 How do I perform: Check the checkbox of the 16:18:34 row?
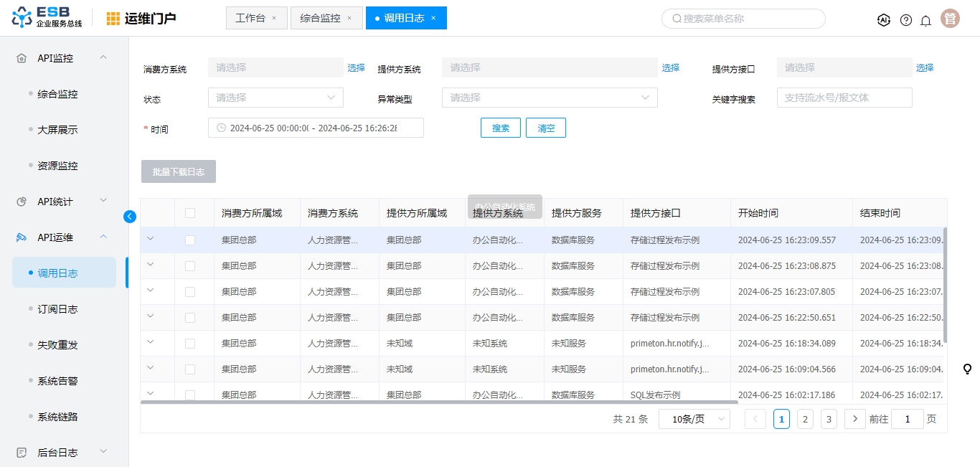(x=190, y=344)
